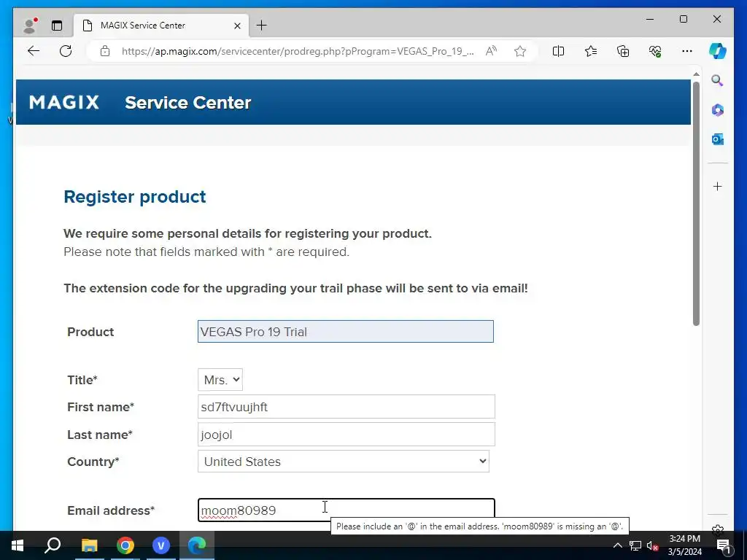Click the MAGIX logo
This screenshot has height=560, width=747.
pyautogui.click(x=64, y=102)
